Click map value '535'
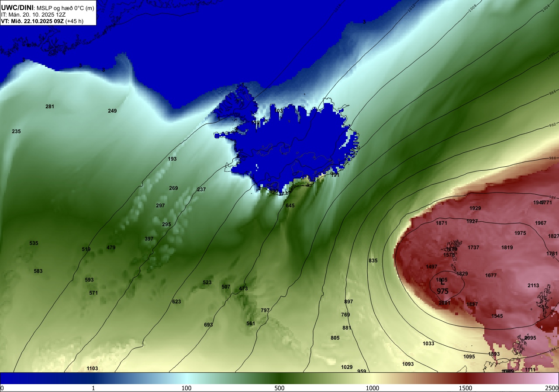 (34, 243)
